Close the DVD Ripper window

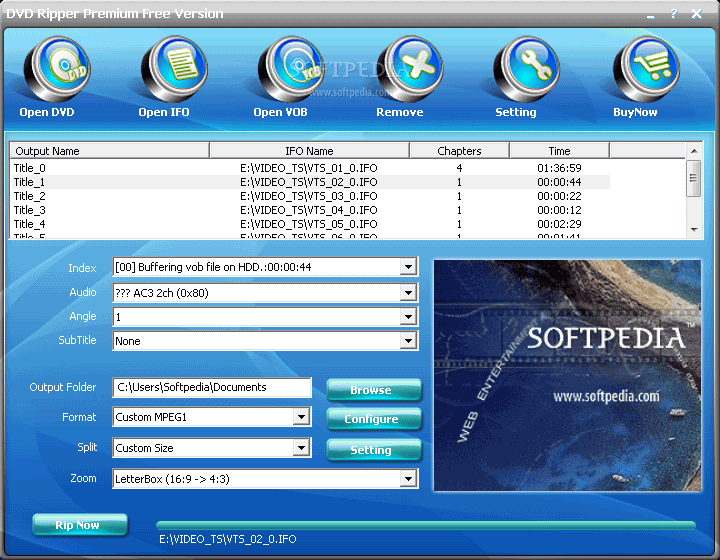coord(697,14)
